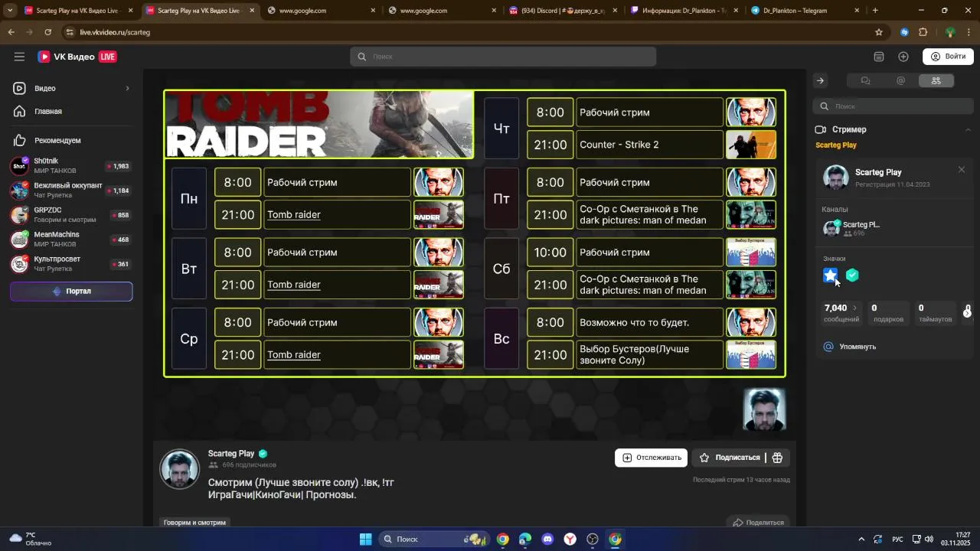This screenshot has width=980, height=551.
Task: Open the Chrome profile avatar icon
Action: (x=950, y=32)
